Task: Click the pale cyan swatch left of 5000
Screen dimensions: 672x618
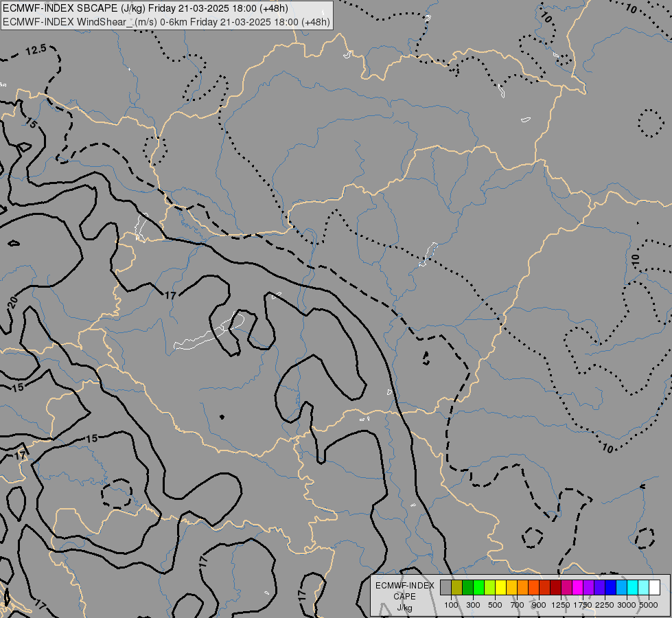Action: pos(644,588)
